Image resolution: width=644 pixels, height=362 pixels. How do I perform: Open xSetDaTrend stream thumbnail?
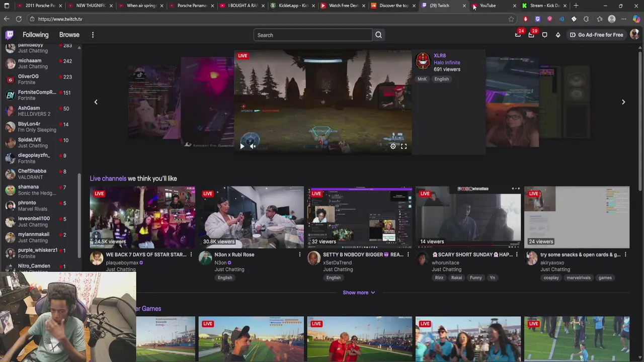360,217
